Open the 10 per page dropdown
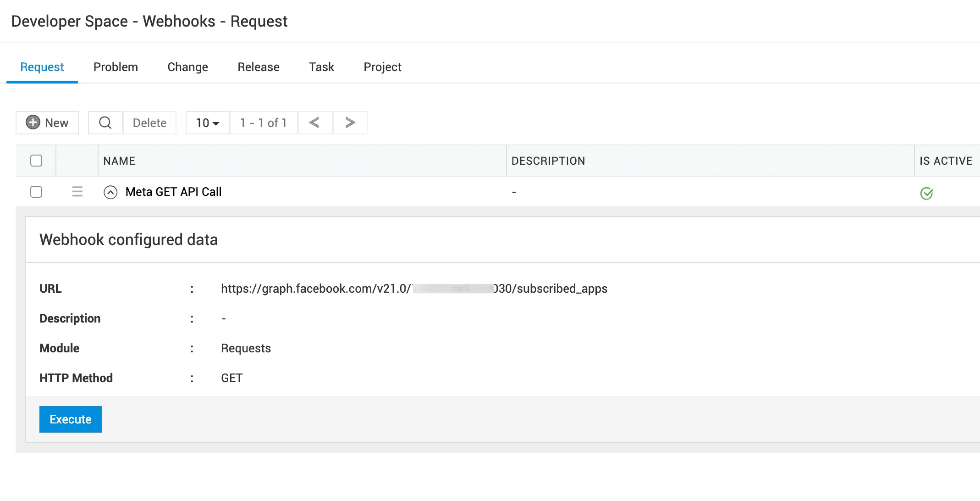The width and height of the screenshot is (980, 501). [x=208, y=123]
